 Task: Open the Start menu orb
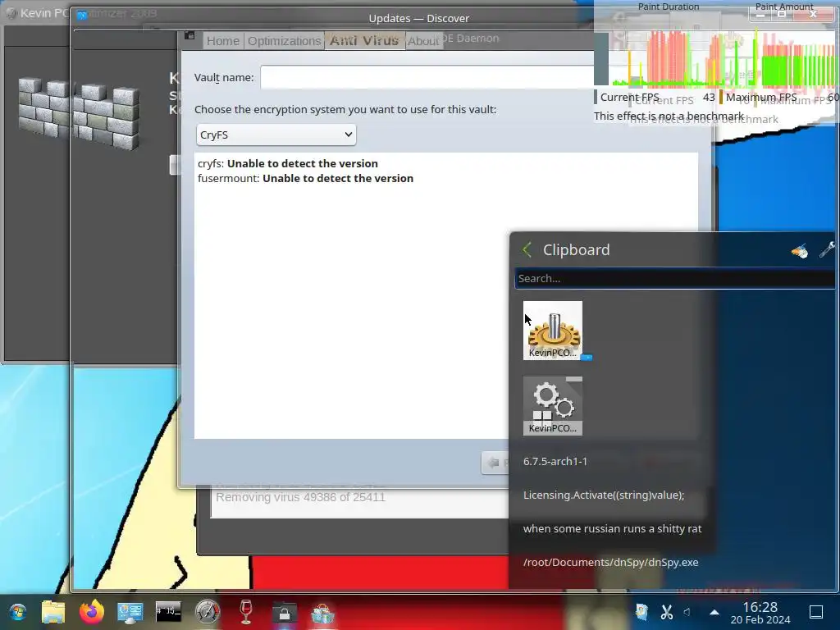click(x=17, y=612)
